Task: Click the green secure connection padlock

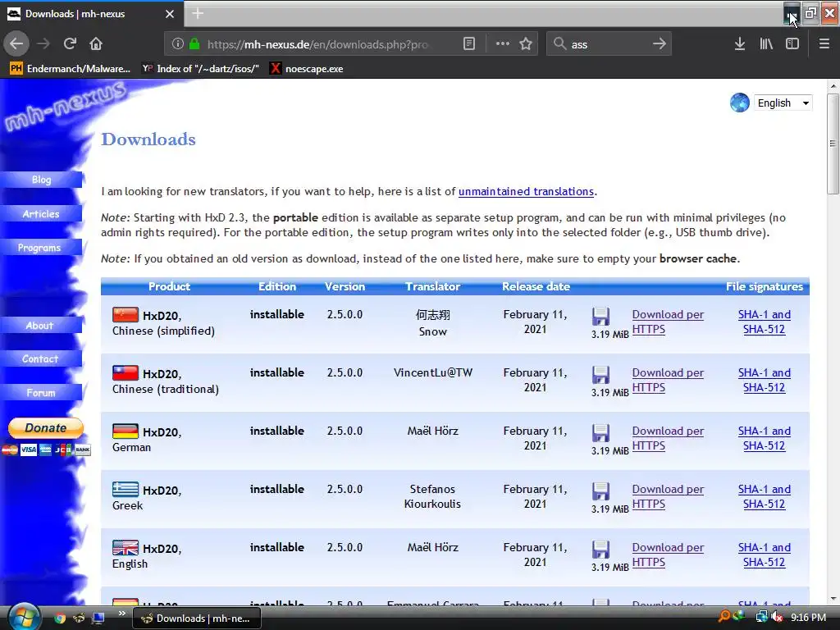Action: coord(194,44)
